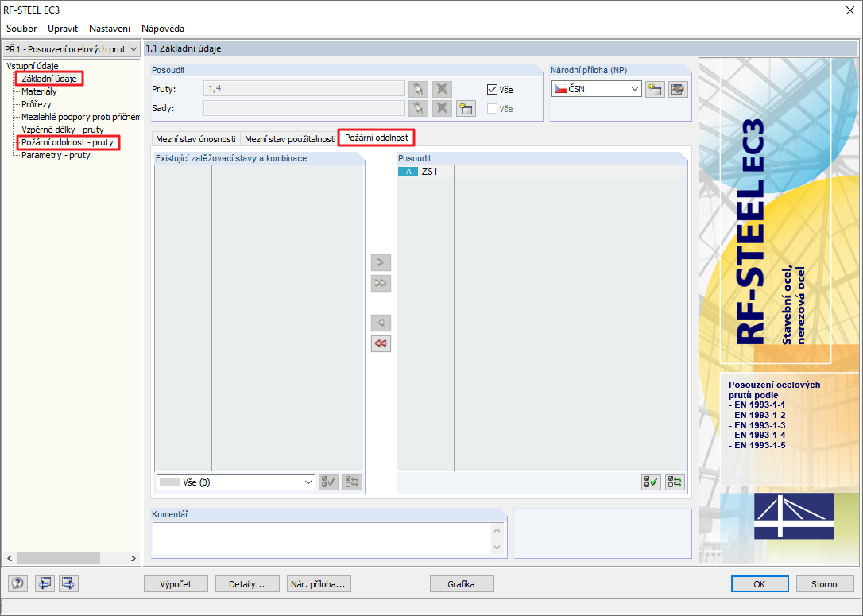The image size is (863, 616).
Task: Click into Komentář text box
Action: tap(321, 539)
